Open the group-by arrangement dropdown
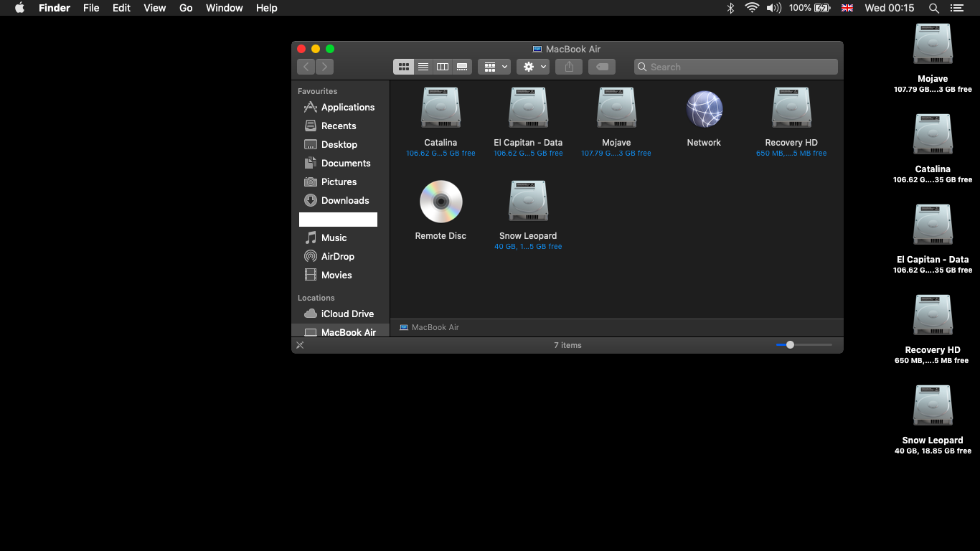This screenshot has height=551, width=980. [x=494, y=67]
